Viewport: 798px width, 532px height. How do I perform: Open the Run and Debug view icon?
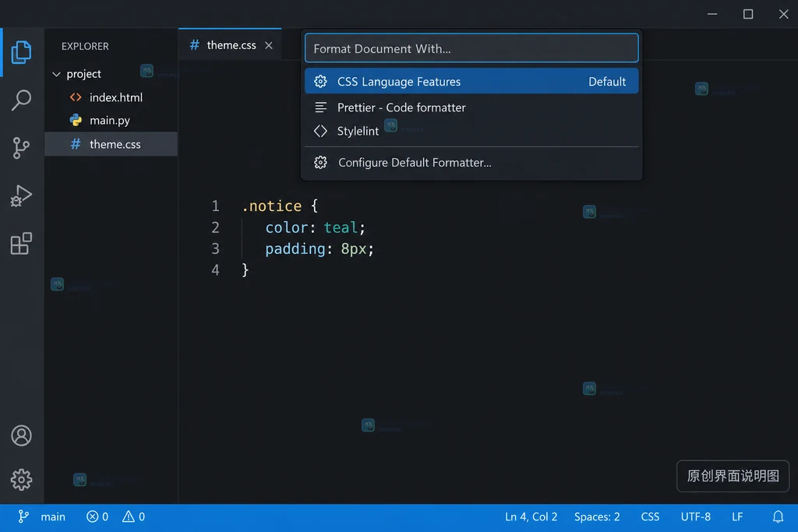pos(21,196)
